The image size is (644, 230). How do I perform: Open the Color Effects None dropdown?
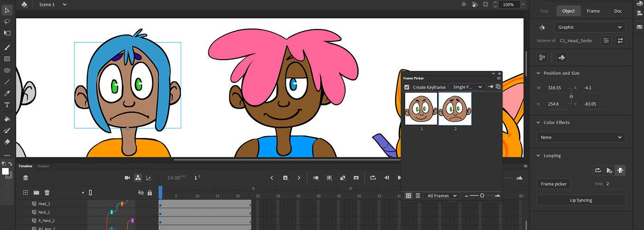(581, 137)
